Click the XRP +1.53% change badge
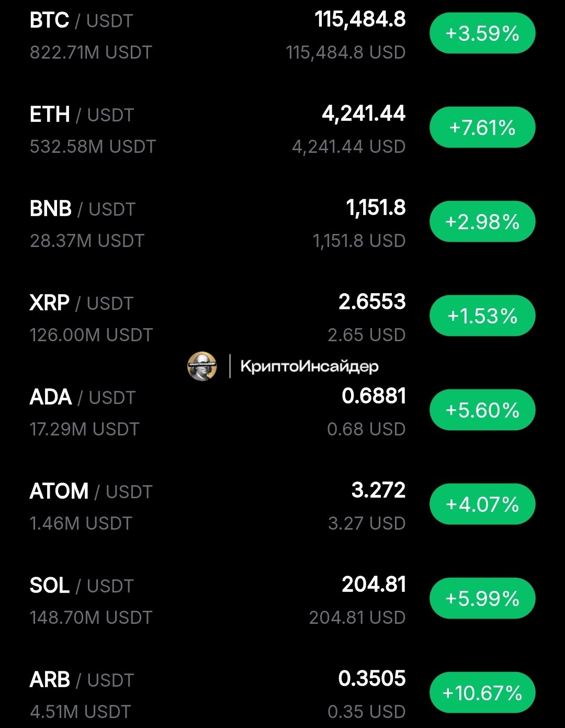 (x=482, y=316)
